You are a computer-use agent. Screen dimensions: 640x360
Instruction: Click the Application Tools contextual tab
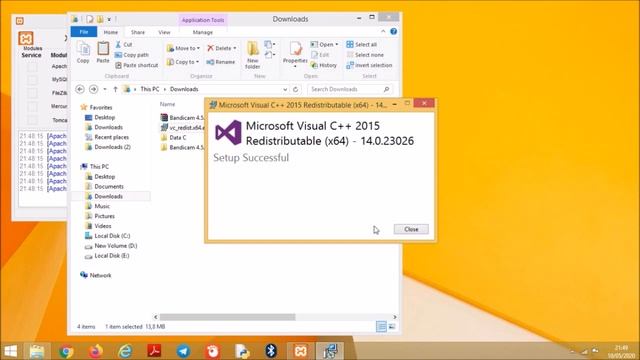[x=203, y=20]
